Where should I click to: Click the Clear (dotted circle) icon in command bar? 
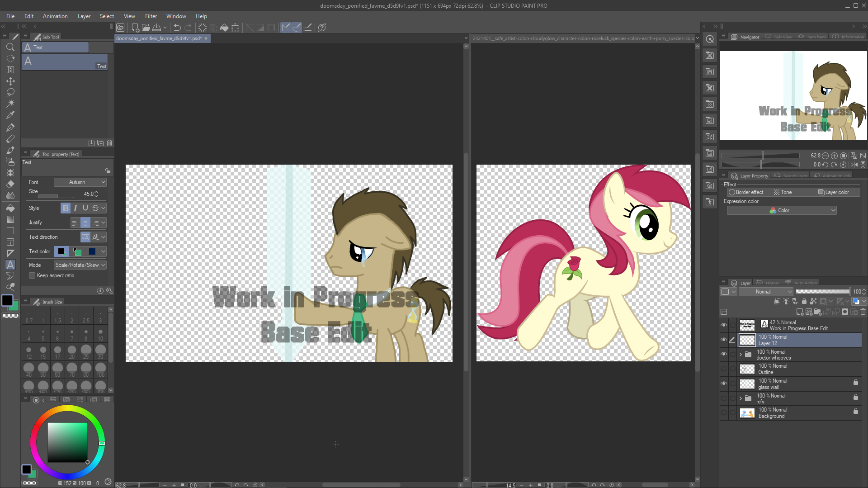click(203, 28)
